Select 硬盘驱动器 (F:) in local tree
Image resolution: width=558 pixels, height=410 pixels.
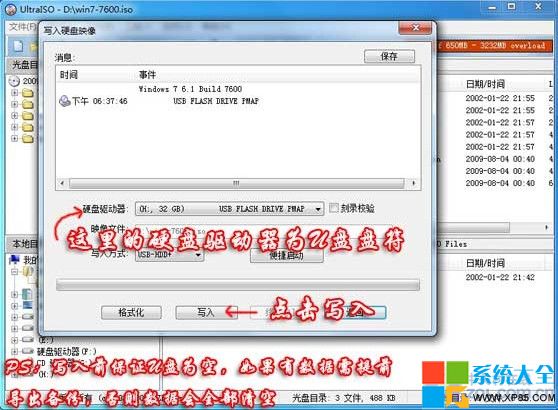[67, 352]
